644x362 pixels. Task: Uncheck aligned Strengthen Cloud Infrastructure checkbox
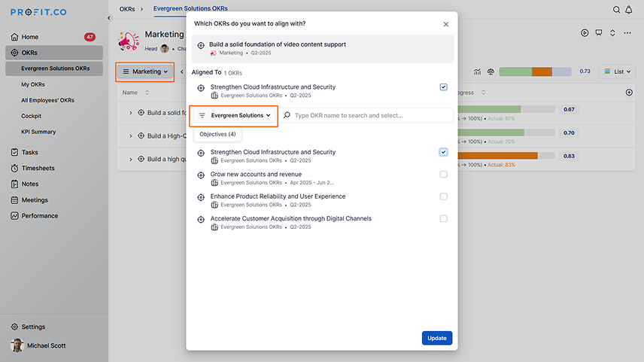pos(444,87)
